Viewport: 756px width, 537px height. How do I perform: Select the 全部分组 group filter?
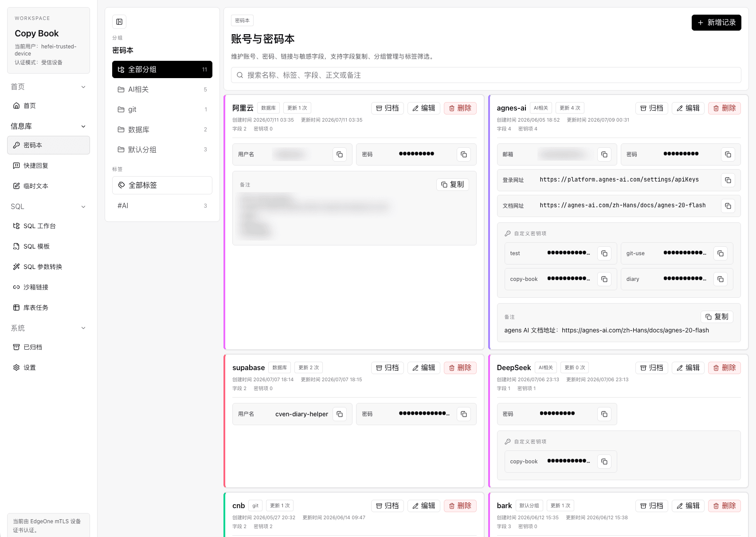click(162, 70)
